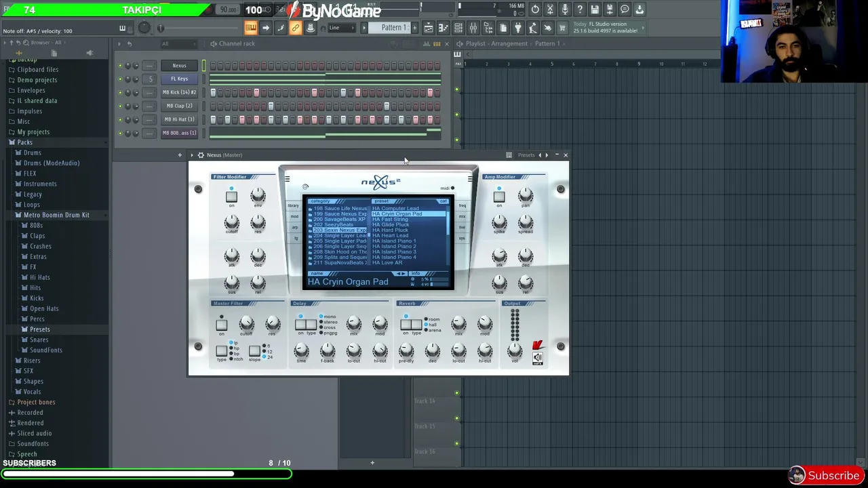868x488 pixels.
Task: Open the speech bubble chat icon
Action: click(625, 9)
